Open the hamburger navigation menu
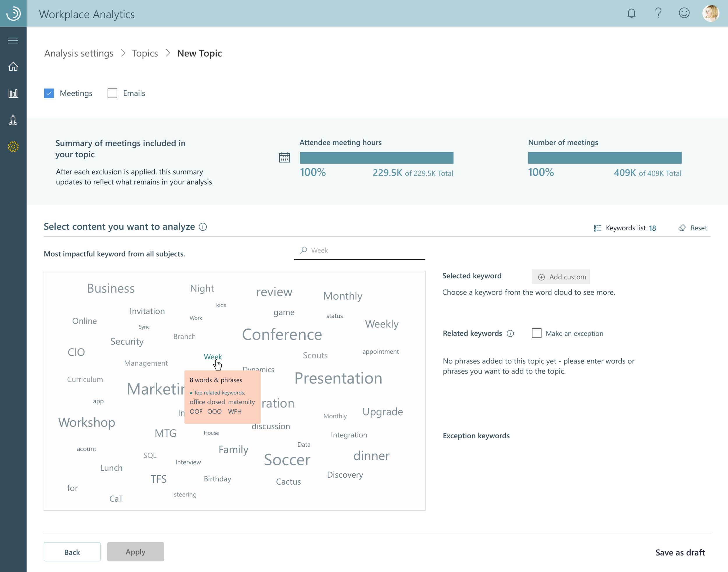This screenshot has height=572, width=728. tap(13, 40)
